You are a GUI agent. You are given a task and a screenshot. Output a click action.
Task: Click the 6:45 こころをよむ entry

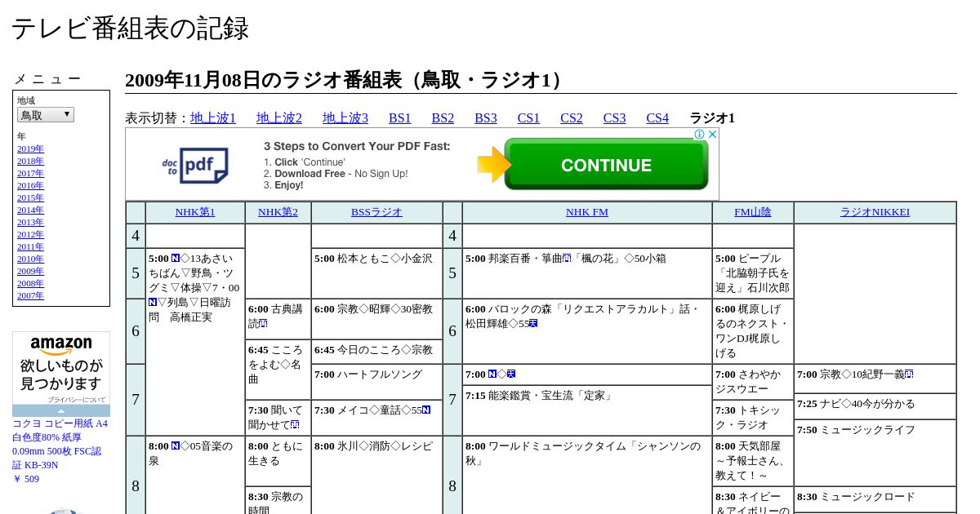coord(278,370)
